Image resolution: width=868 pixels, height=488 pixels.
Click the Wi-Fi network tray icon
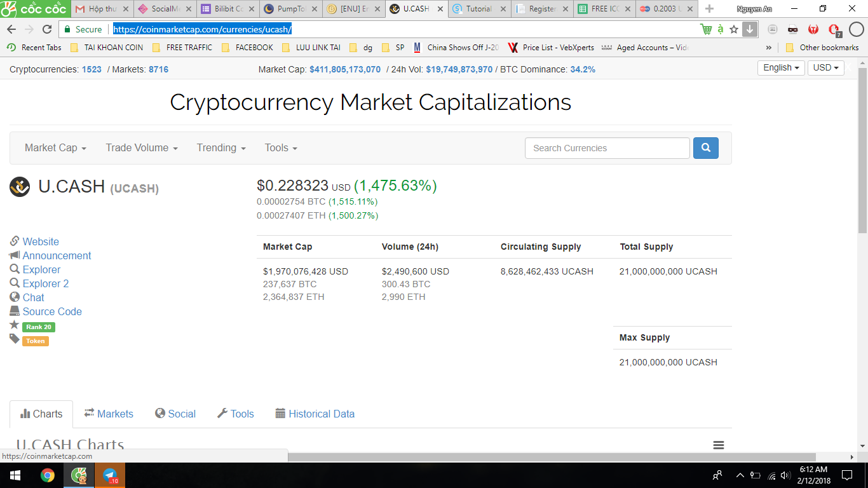(x=772, y=475)
